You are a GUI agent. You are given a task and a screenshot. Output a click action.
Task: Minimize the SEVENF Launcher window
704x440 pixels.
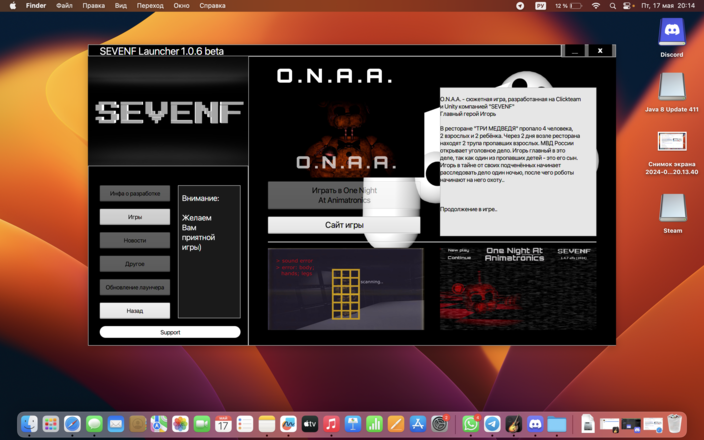(575, 51)
